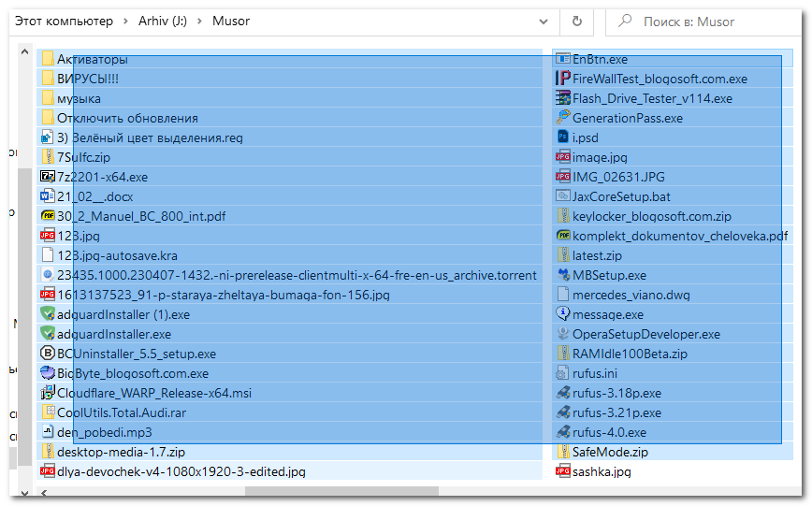812x506 pixels.
Task: Click the file list horizontal scroll left arrow
Action: [45, 492]
